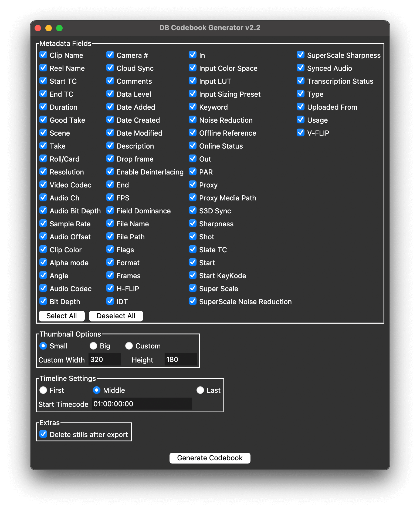Screen dimensions: 420x510
Task: Disable the File Path field
Action: pyautogui.click(x=110, y=236)
